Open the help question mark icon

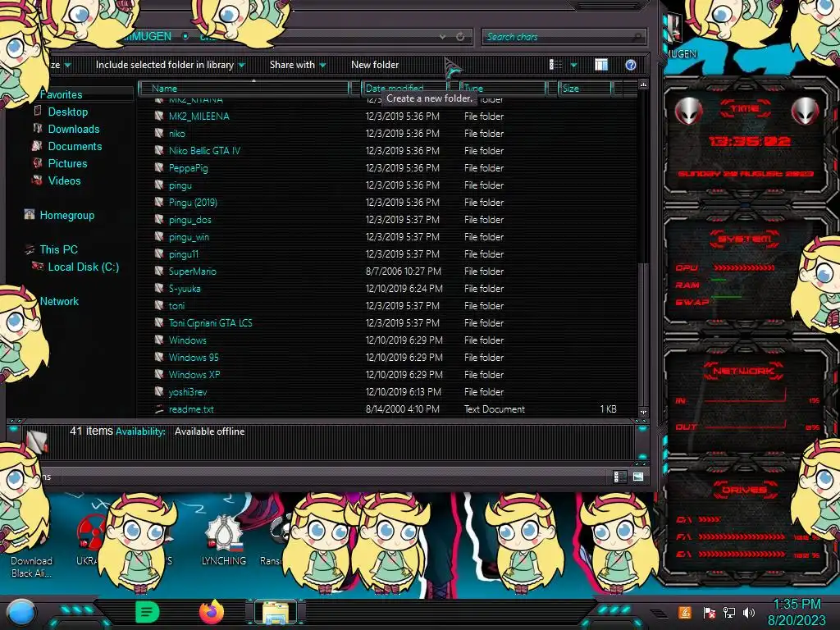click(x=631, y=65)
